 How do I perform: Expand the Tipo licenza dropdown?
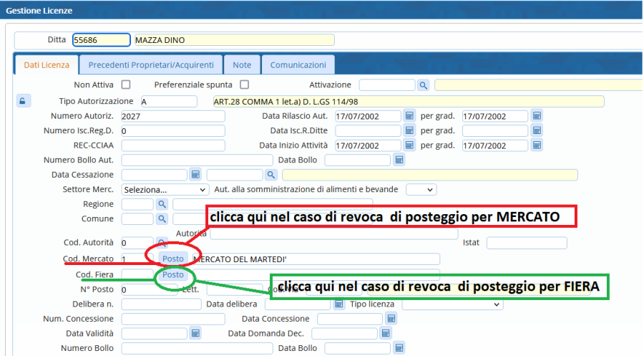point(452,304)
